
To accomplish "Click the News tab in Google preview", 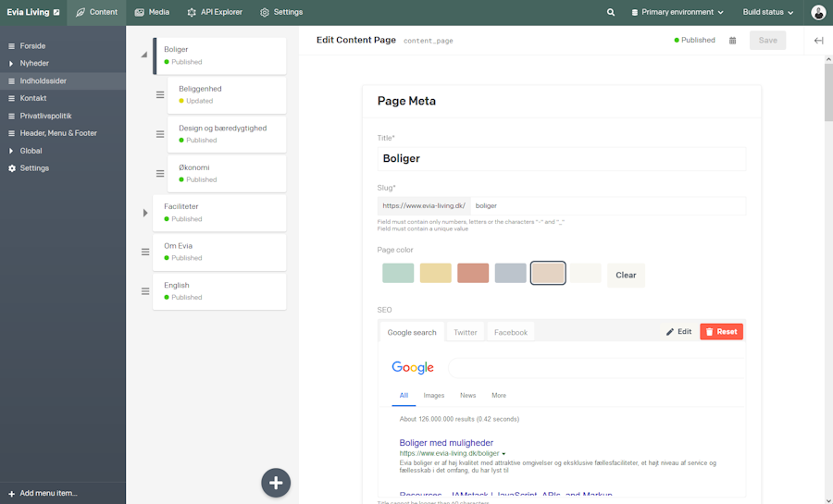I will point(468,396).
